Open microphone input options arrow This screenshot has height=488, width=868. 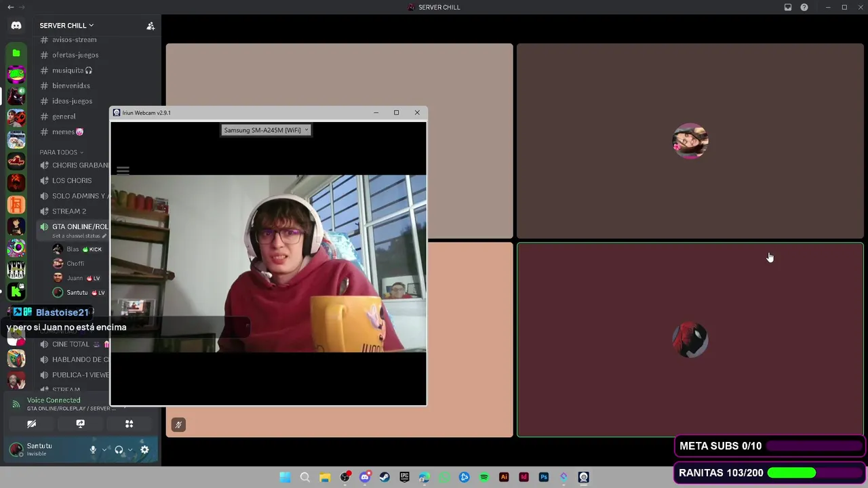[x=104, y=449]
